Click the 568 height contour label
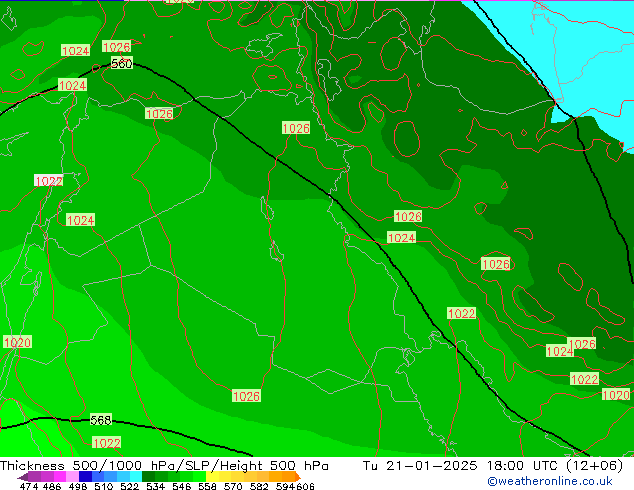The height and width of the screenshot is (490, 634). click(x=100, y=420)
